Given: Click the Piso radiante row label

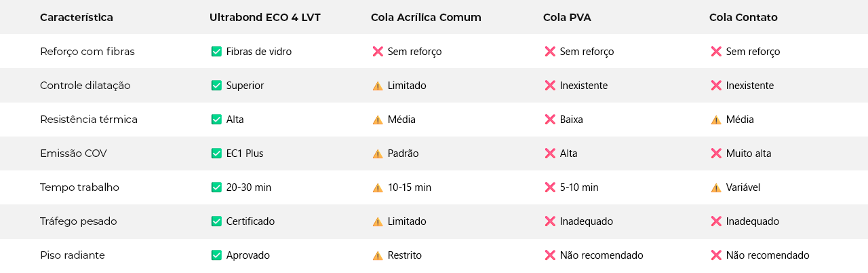Looking at the screenshot, I should pyautogui.click(x=73, y=255).
